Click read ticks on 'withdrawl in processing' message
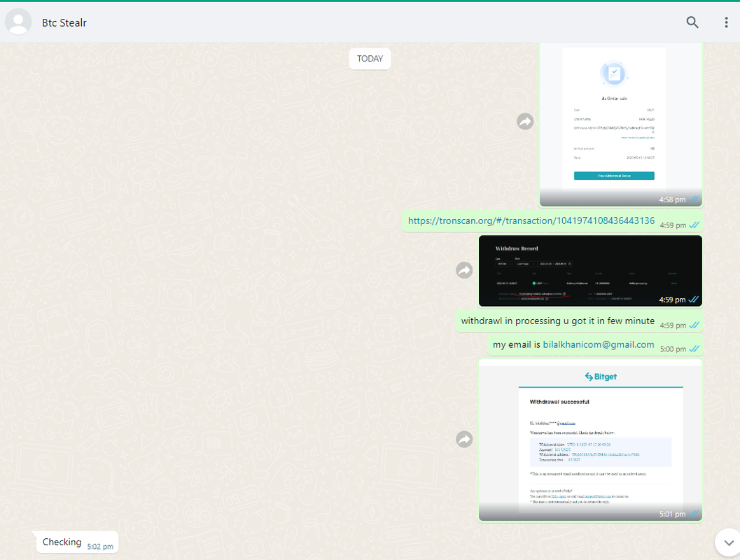The width and height of the screenshot is (740, 560). pyautogui.click(x=694, y=325)
